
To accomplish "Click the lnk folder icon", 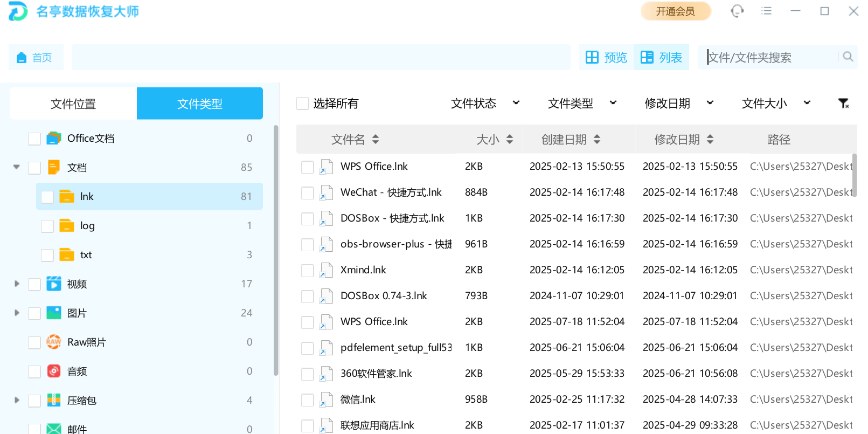I will pyautogui.click(x=66, y=196).
